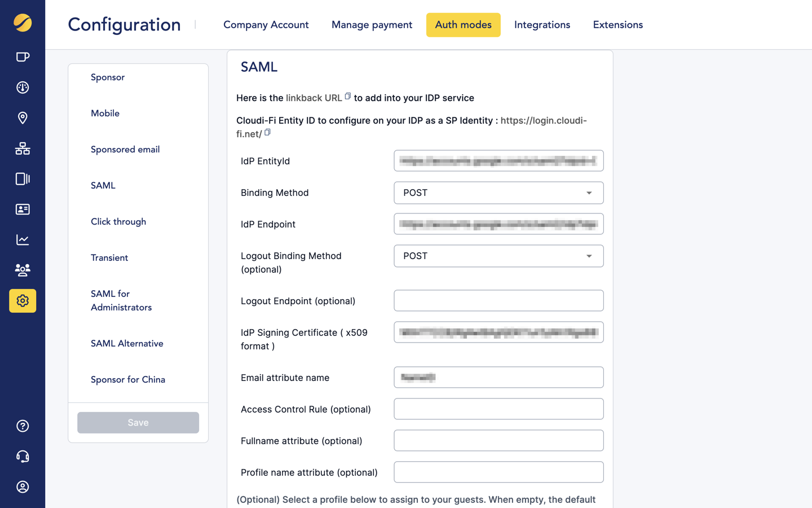This screenshot has width=812, height=508.
Task: Select the Company Account tab
Action: [266, 25]
